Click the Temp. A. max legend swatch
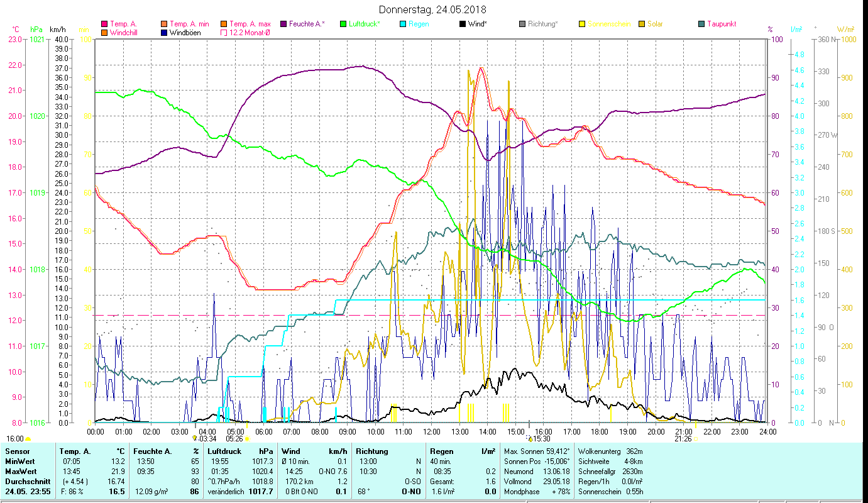Image resolution: width=868 pixels, height=503 pixels. point(224,24)
